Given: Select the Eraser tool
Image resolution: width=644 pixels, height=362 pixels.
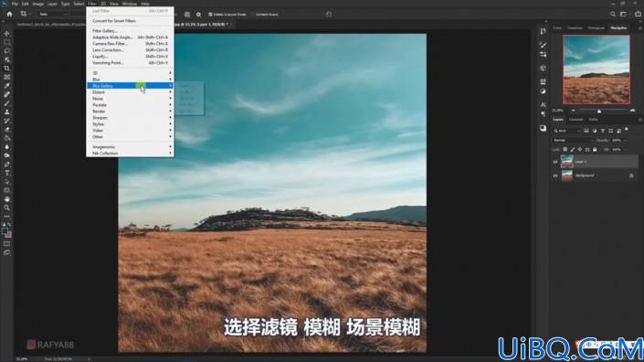Looking at the screenshot, I should point(6,130).
